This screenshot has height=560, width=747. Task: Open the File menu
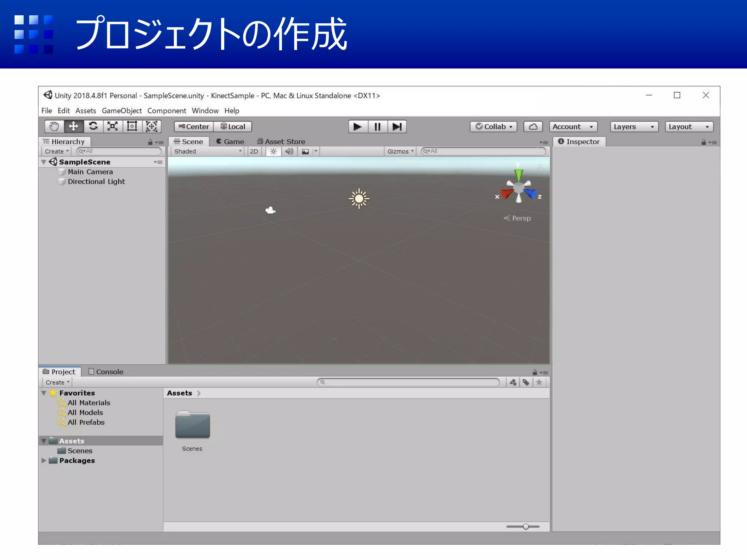coord(47,110)
